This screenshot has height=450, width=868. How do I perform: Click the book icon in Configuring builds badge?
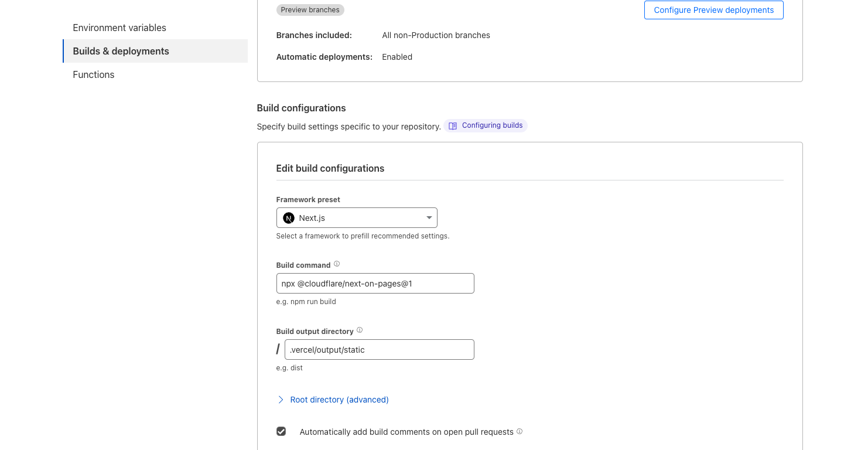tap(452, 125)
